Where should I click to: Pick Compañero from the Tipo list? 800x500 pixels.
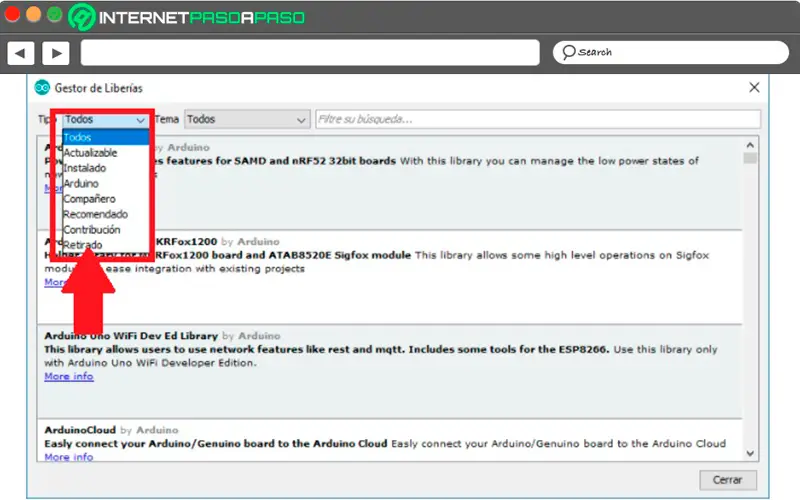tap(106, 198)
